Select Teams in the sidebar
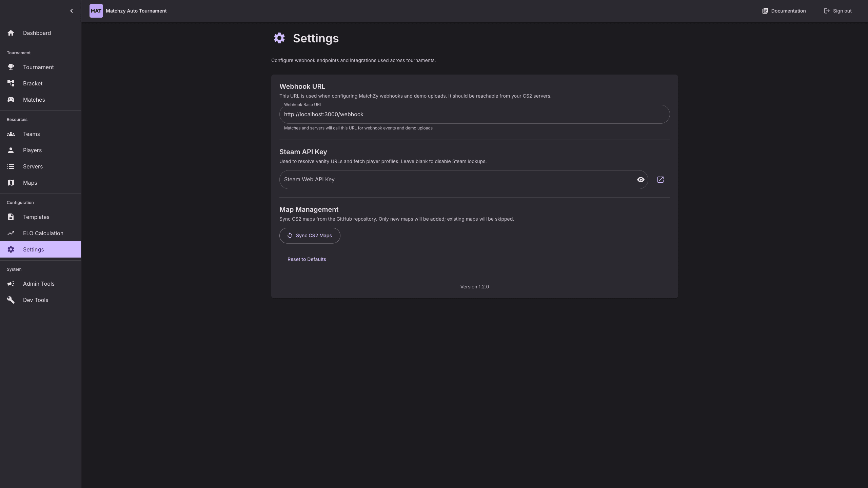Image resolution: width=868 pixels, height=488 pixels. pos(31,134)
